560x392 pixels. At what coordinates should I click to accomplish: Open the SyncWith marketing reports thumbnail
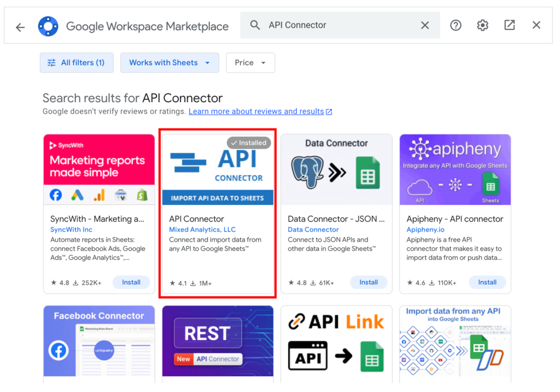point(99,169)
